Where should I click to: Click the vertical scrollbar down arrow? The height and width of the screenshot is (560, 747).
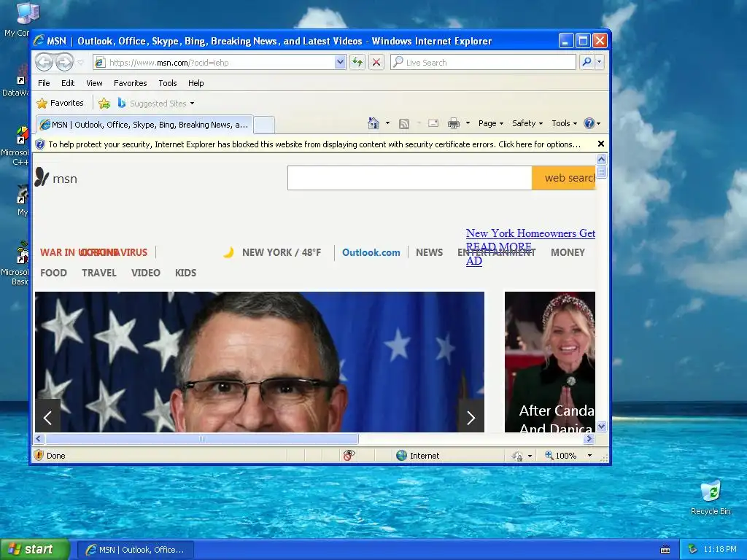click(x=601, y=427)
